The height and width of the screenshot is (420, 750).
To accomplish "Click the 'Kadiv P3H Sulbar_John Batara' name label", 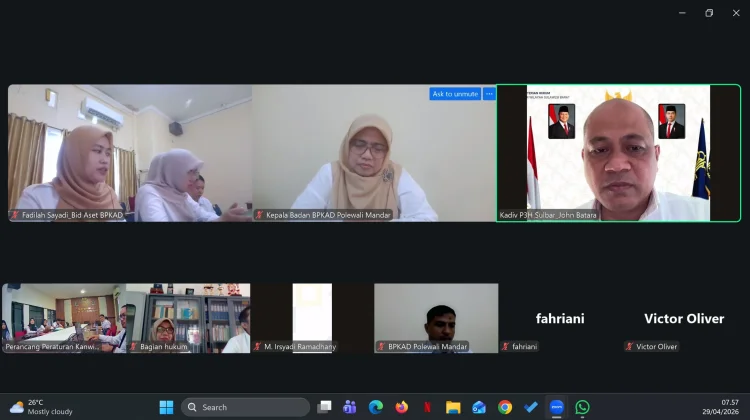I will pyautogui.click(x=548, y=215).
